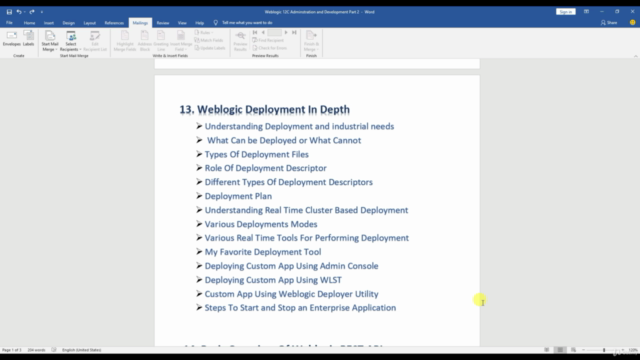Click the heading "13. Weblogic Deployment In Depth"

pos(264,109)
